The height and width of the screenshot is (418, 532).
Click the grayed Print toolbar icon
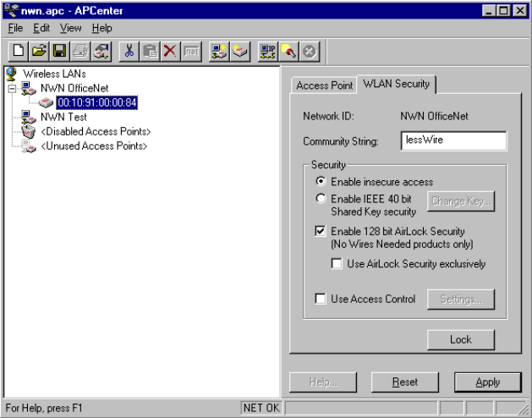[80, 52]
